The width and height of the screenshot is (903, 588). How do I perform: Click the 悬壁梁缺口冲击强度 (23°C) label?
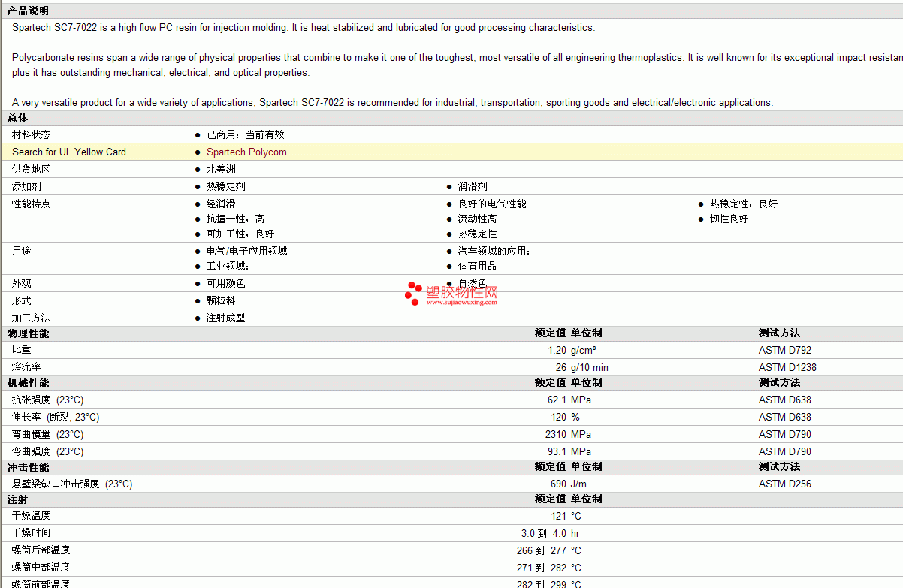pyautogui.click(x=72, y=484)
